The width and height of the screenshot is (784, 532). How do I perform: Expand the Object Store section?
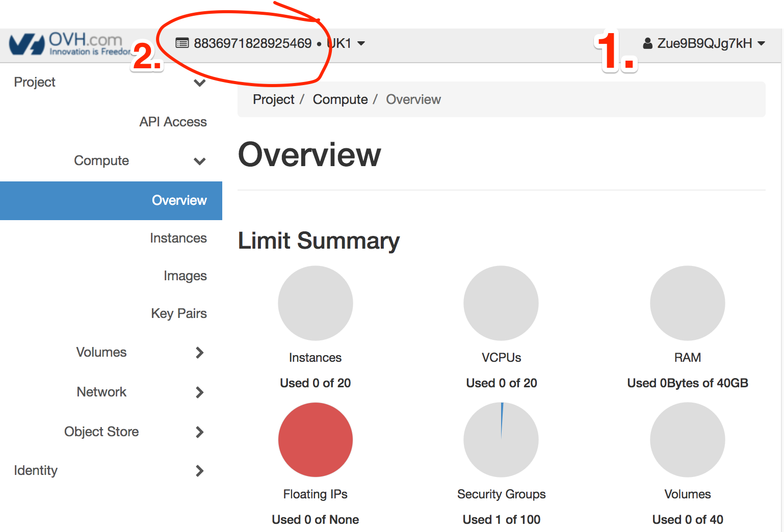point(199,432)
